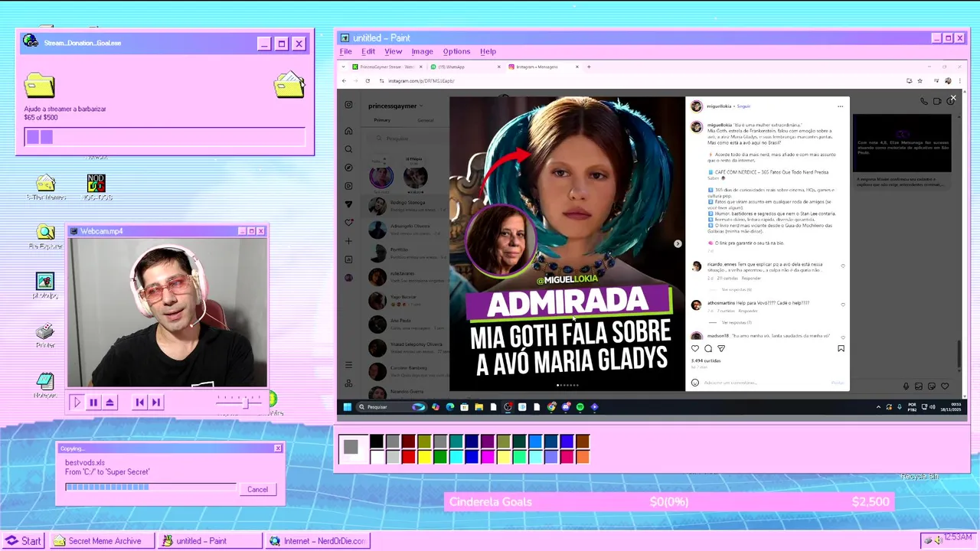Open the View menu in Paint
Viewport: 980px width, 551px height.
click(x=394, y=51)
